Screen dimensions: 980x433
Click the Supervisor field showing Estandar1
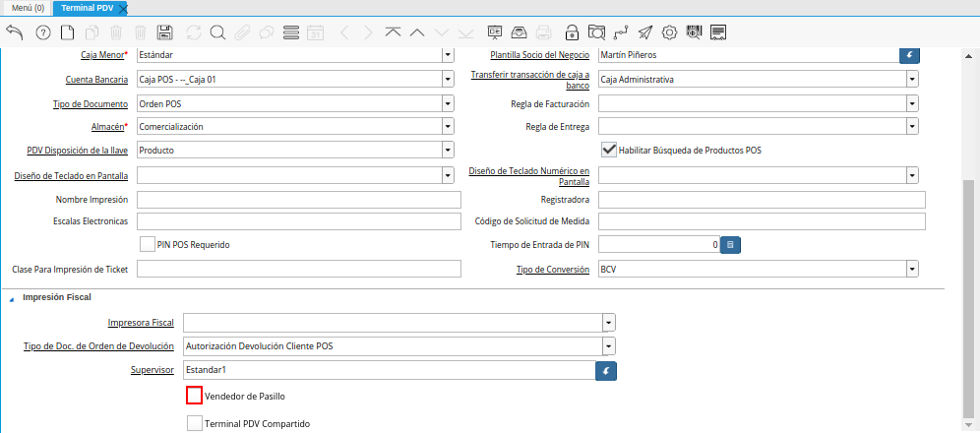click(390, 371)
